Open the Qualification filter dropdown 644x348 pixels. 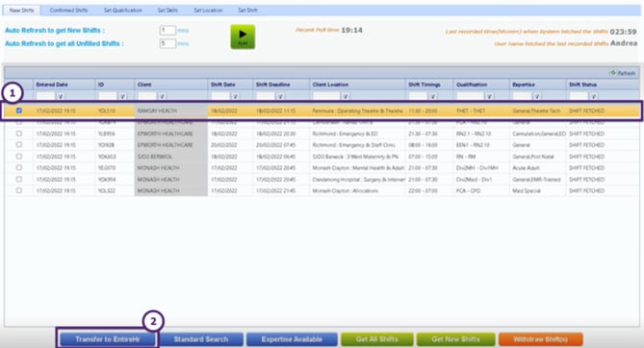[489, 96]
